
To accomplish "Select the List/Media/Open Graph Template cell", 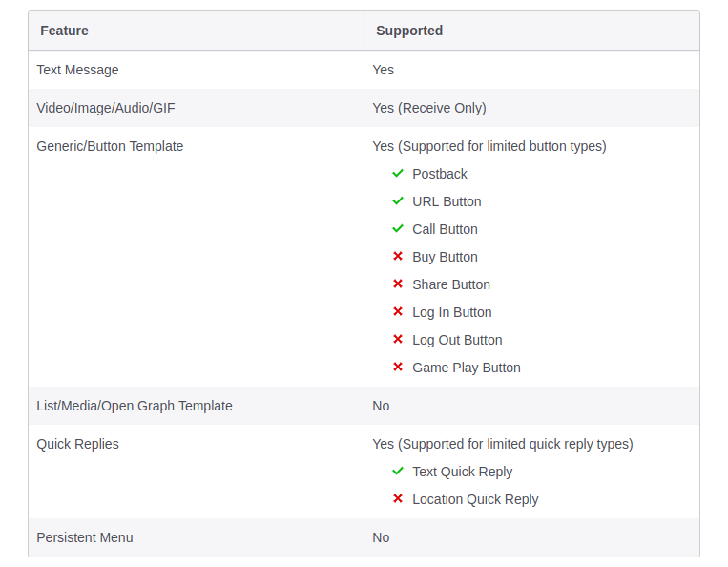I will 135,406.
